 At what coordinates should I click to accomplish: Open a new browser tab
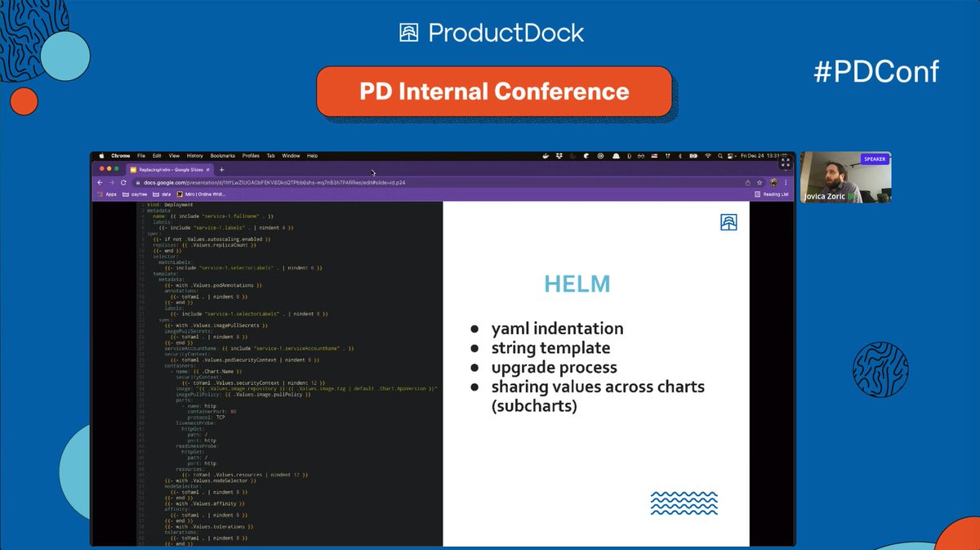pyautogui.click(x=221, y=170)
